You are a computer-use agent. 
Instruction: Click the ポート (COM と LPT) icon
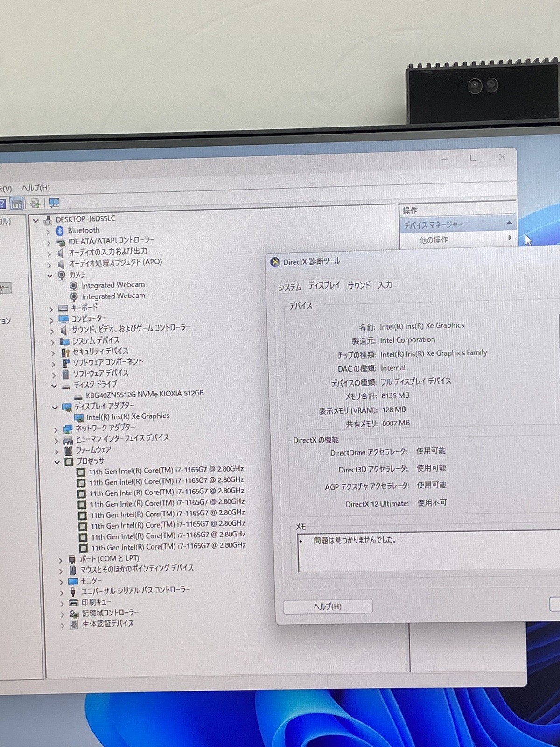[x=72, y=559]
